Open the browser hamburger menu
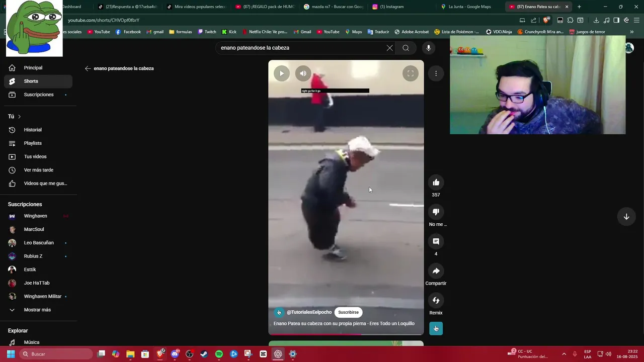Image resolution: width=644 pixels, height=362 pixels. click(x=636, y=20)
